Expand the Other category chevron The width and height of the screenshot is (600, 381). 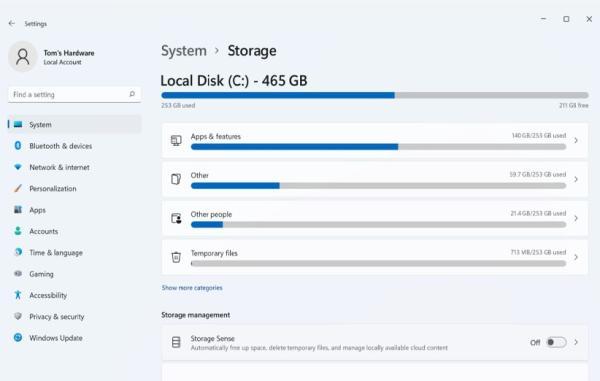click(x=576, y=179)
